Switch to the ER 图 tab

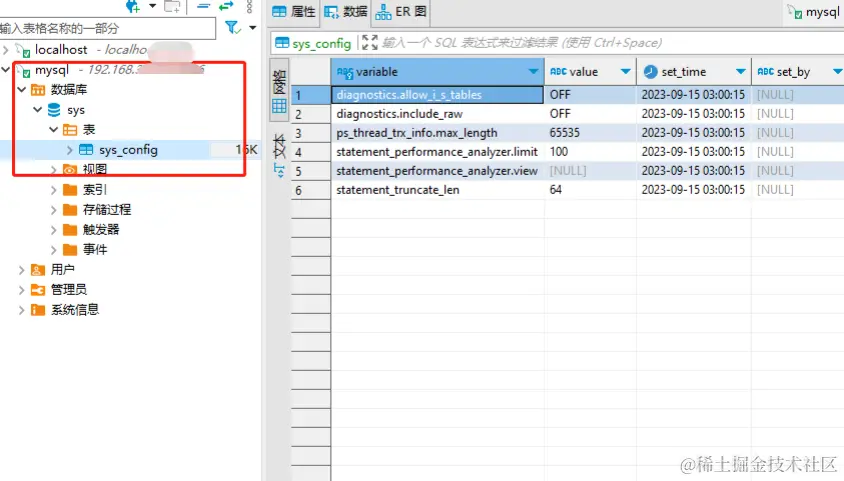401,12
